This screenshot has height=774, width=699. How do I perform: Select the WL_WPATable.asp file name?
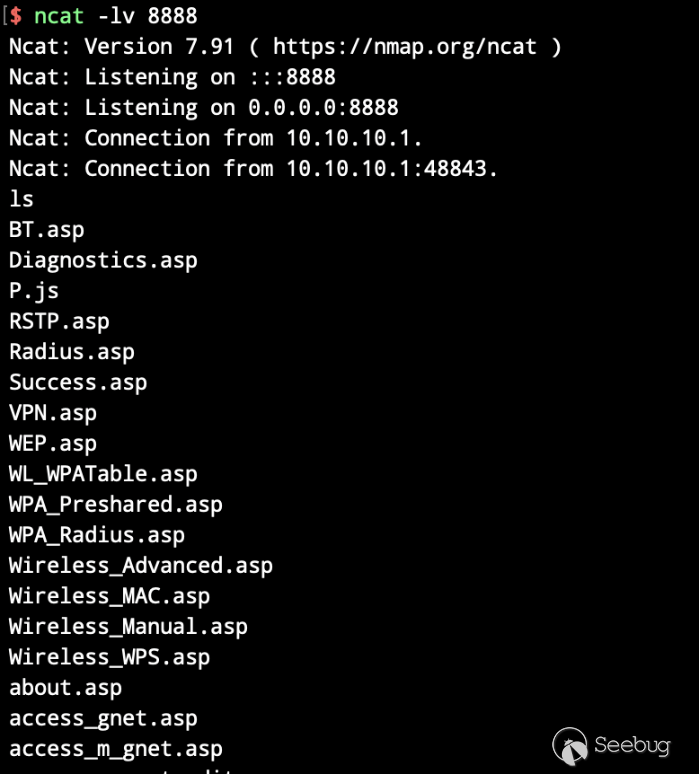click(x=103, y=474)
